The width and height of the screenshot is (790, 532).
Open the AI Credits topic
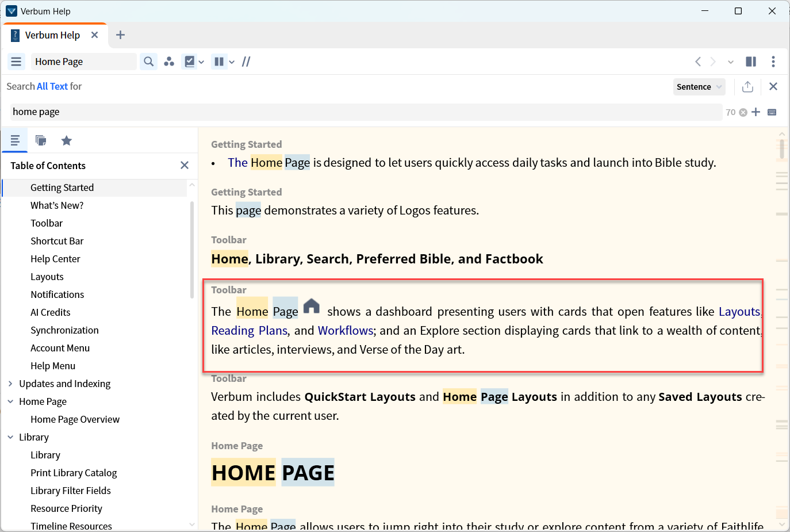click(x=51, y=312)
